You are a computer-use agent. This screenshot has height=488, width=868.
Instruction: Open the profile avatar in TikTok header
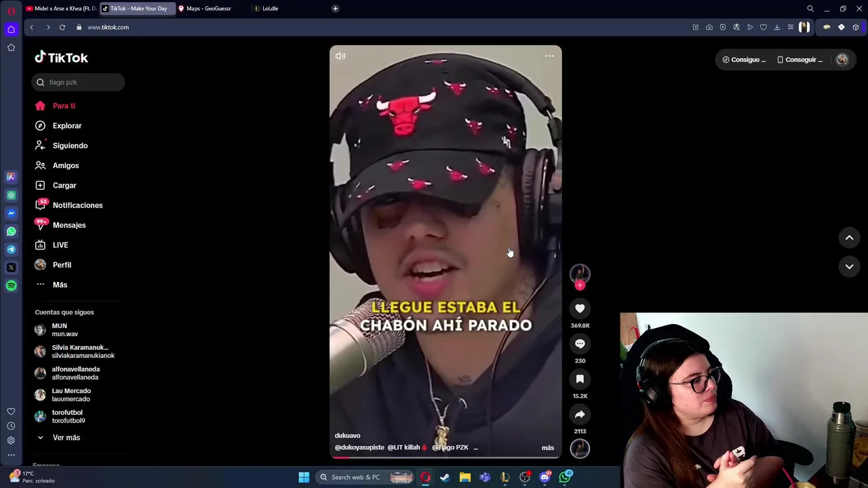(x=842, y=60)
